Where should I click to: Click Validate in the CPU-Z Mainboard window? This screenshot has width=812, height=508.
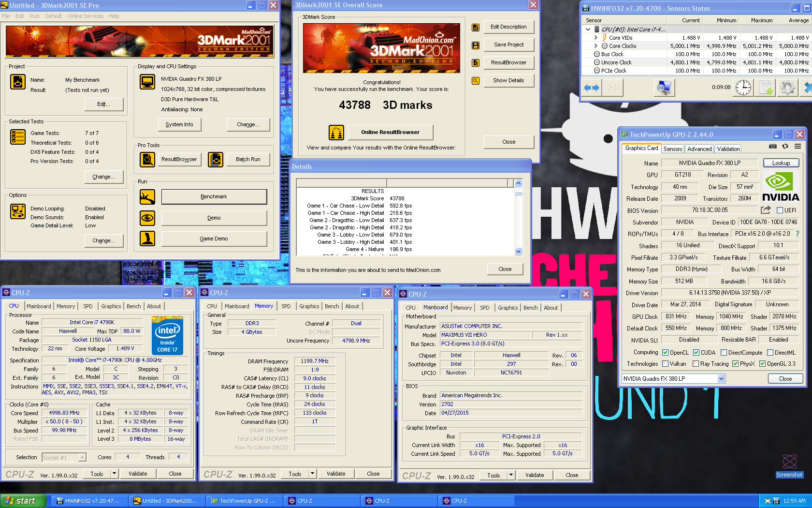click(535, 476)
